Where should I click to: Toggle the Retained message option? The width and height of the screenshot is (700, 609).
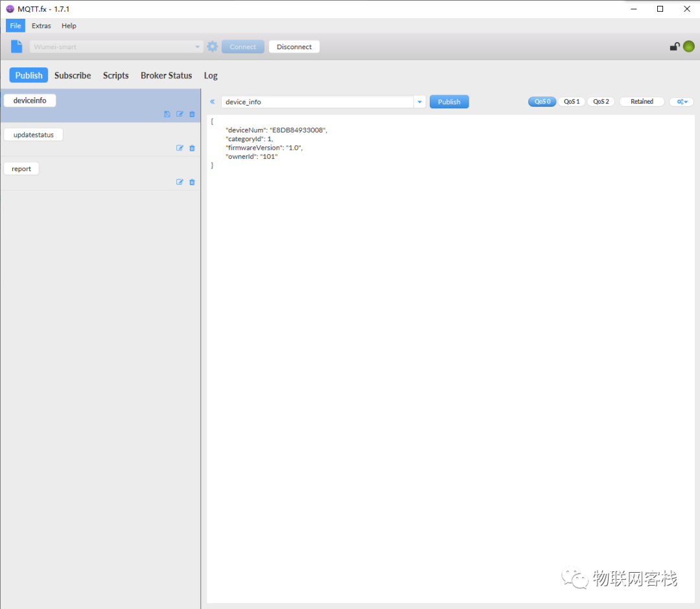click(642, 102)
